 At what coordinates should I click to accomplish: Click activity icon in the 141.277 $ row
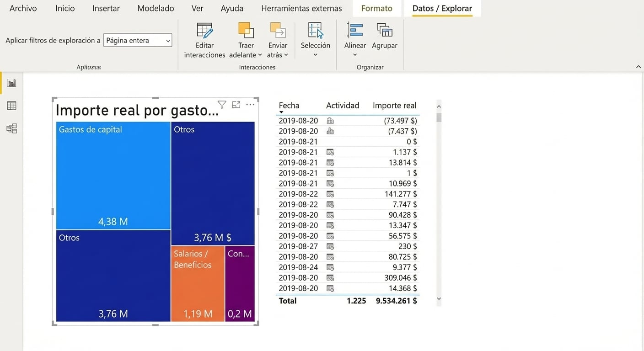pos(330,194)
